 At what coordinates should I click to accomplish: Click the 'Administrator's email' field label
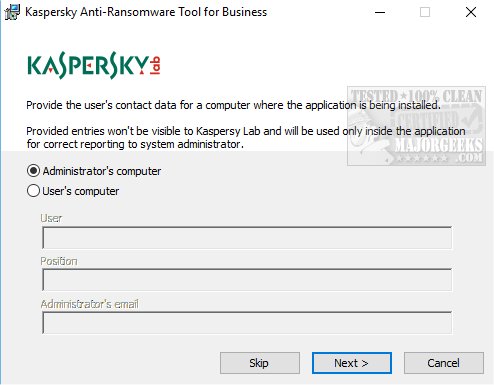(90, 304)
